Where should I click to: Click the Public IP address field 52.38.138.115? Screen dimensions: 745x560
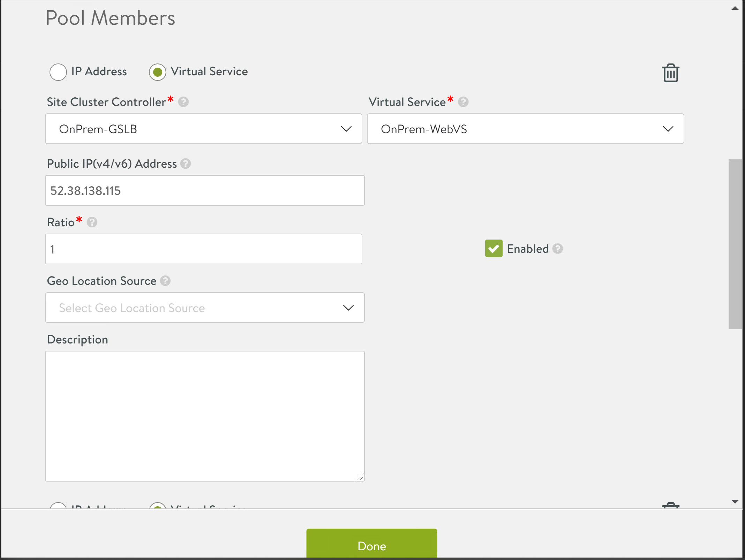[x=205, y=191]
